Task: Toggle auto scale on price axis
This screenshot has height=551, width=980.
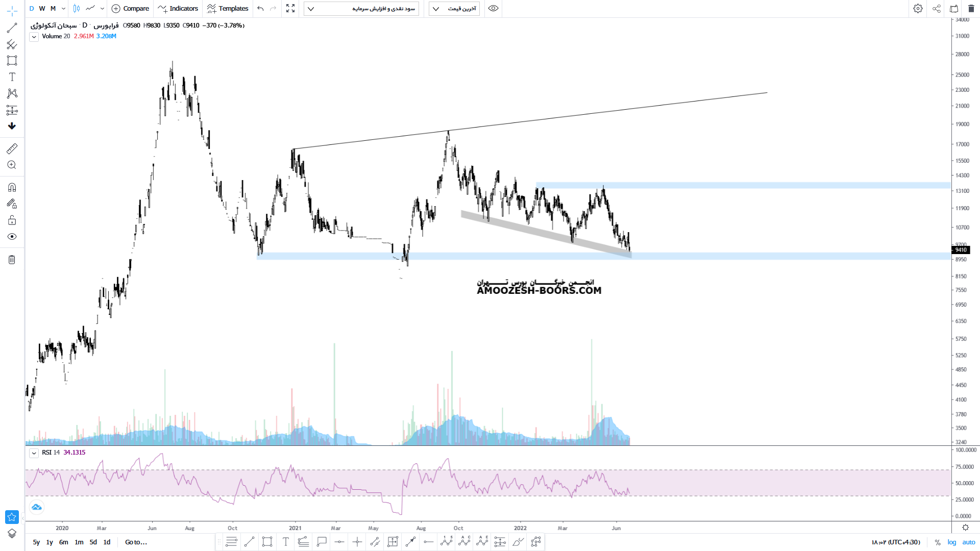Action: pyautogui.click(x=968, y=542)
